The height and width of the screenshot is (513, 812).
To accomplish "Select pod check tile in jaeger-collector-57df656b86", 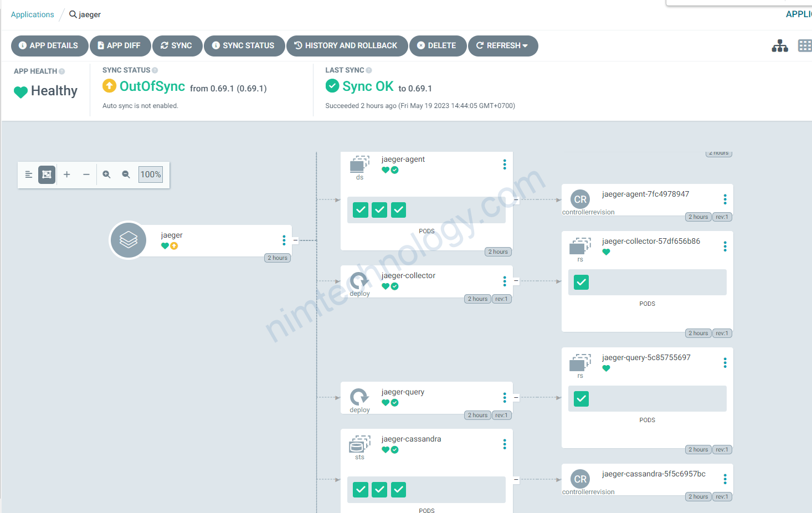I will [581, 283].
